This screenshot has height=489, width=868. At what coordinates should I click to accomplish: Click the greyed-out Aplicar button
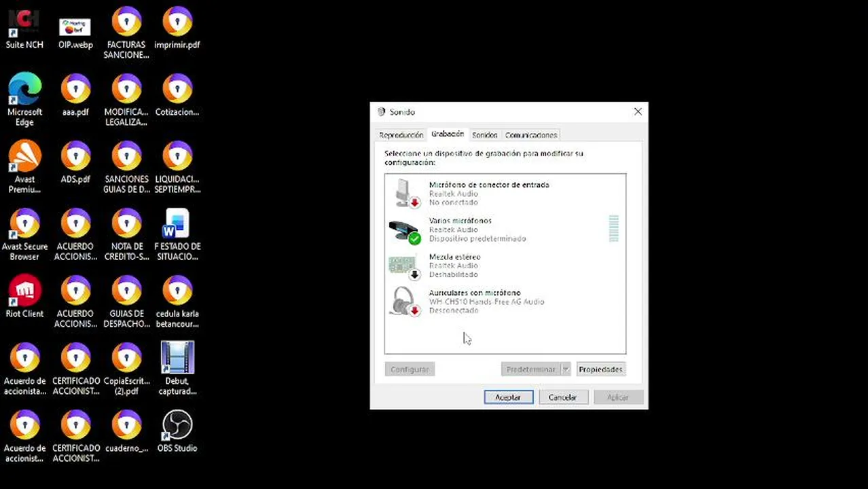click(x=617, y=397)
